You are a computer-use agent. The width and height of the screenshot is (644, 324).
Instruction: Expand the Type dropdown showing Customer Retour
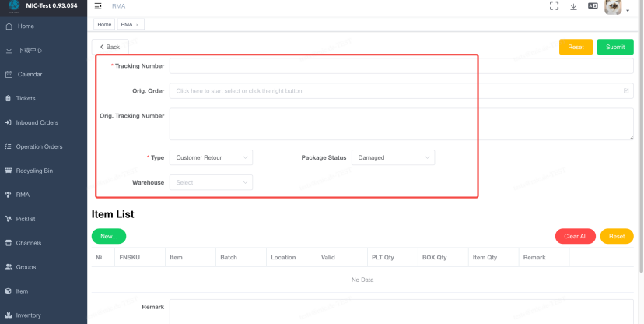211,157
